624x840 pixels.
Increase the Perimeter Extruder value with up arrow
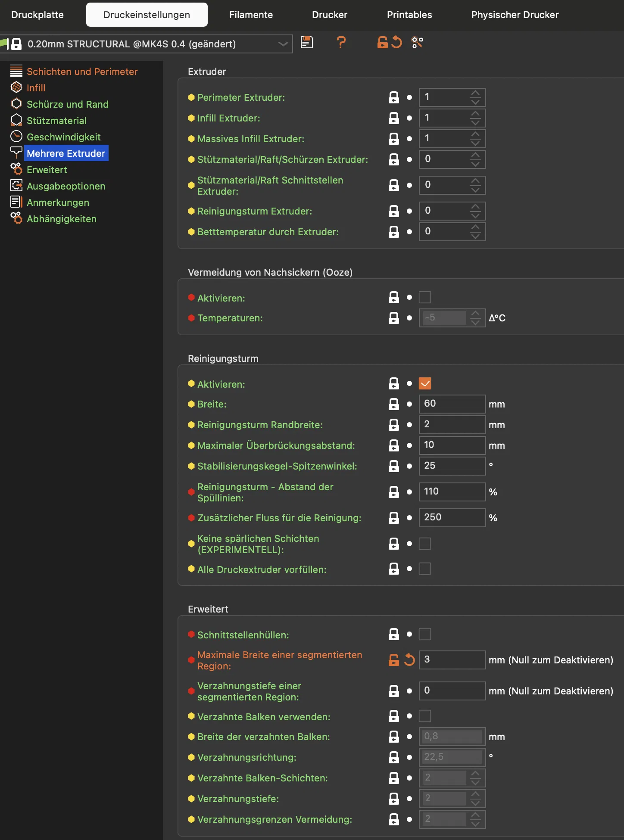[x=475, y=93]
